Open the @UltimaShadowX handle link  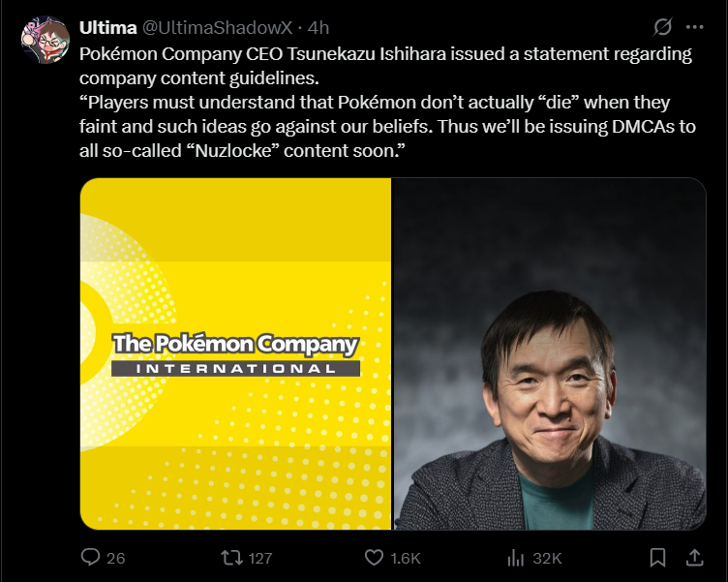217,28
